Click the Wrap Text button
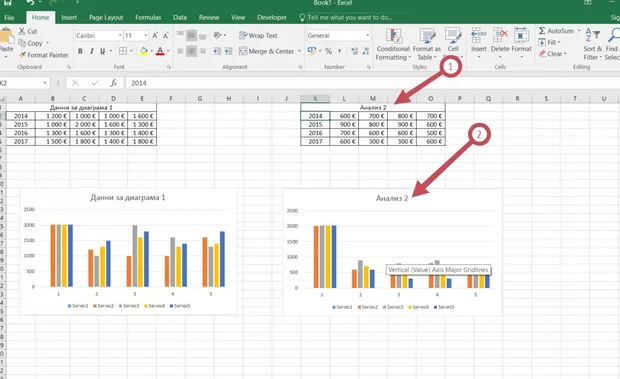This screenshot has width=620, height=379. click(258, 36)
